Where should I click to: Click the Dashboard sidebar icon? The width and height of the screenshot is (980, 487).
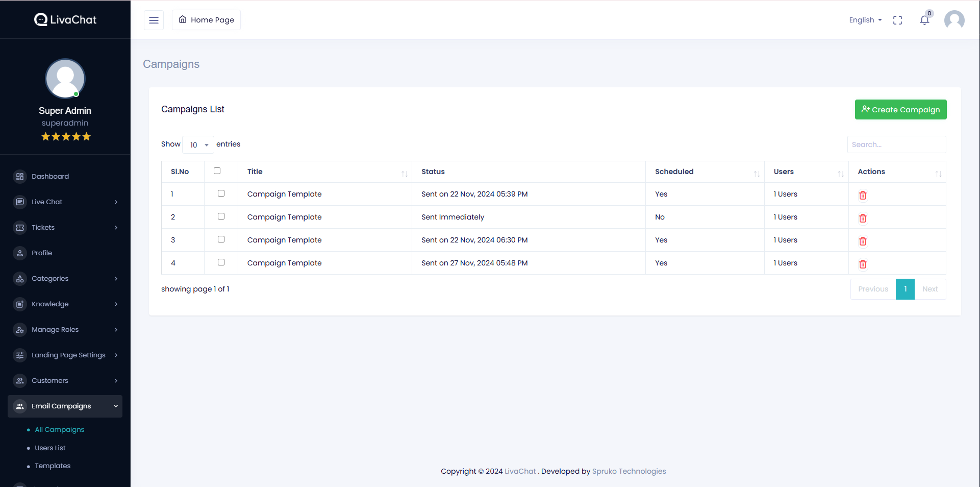tap(20, 177)
